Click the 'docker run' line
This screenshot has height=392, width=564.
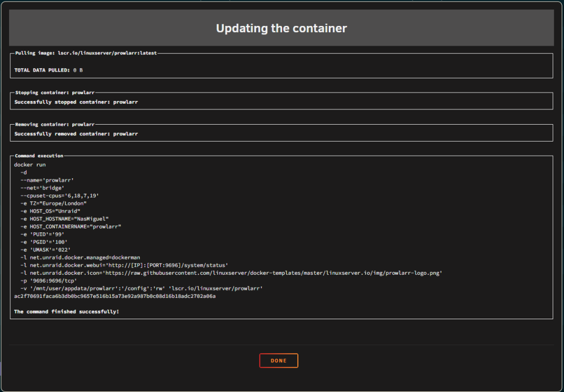click(30, 165)
